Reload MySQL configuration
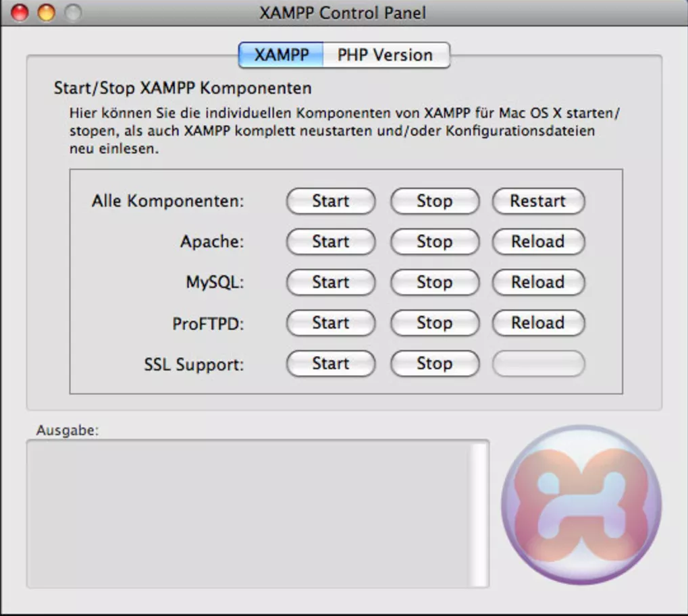The width and height of the screenshot is (688, 616). point(538,282)
